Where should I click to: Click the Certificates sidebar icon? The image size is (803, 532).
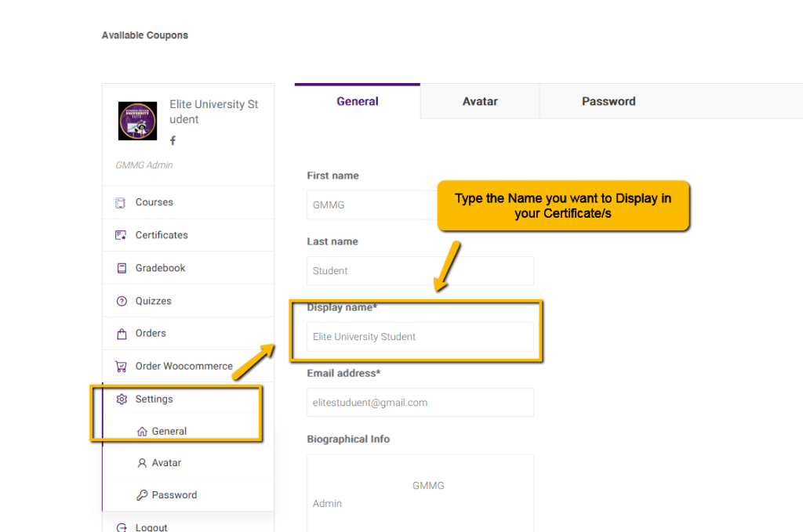point(121,235)
